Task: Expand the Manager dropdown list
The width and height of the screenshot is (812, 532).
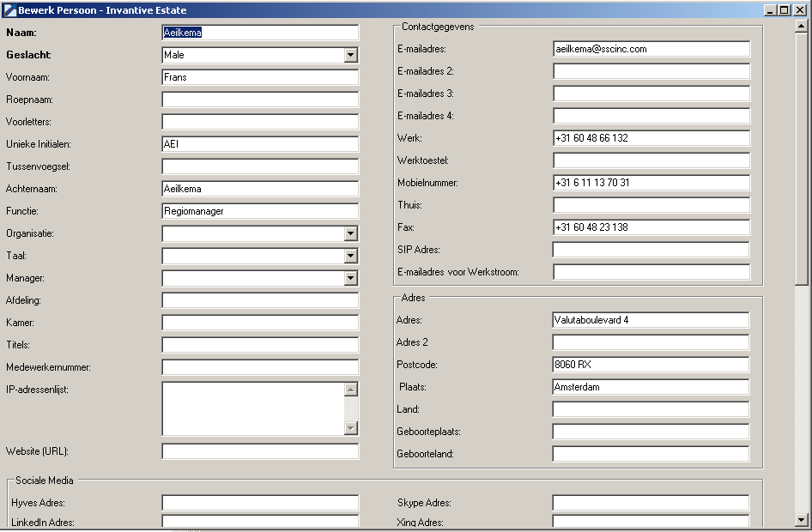Action: [350, 278]
